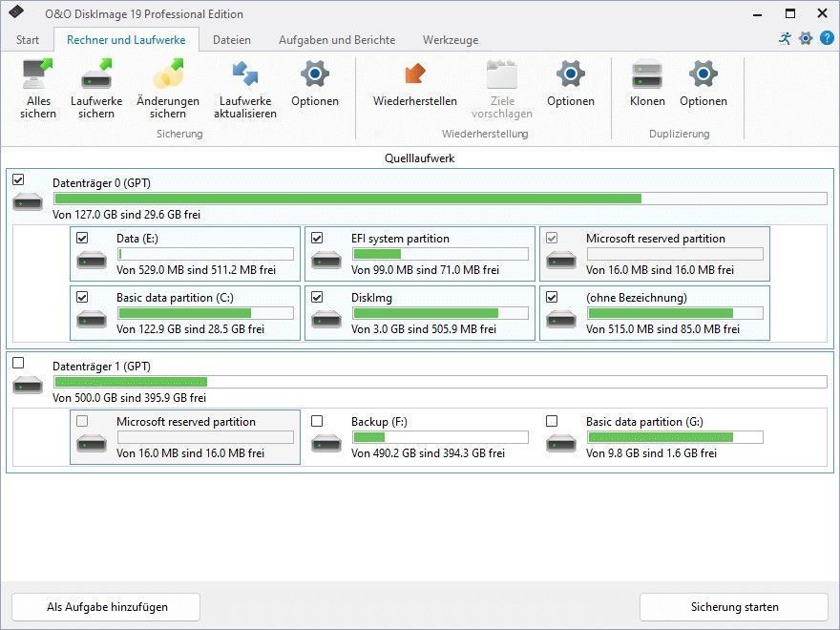Image resolution: width=840 pixels, height=630 pixels.
Task: Choose the Änderungen sichern icon
Action: point(168,73)
